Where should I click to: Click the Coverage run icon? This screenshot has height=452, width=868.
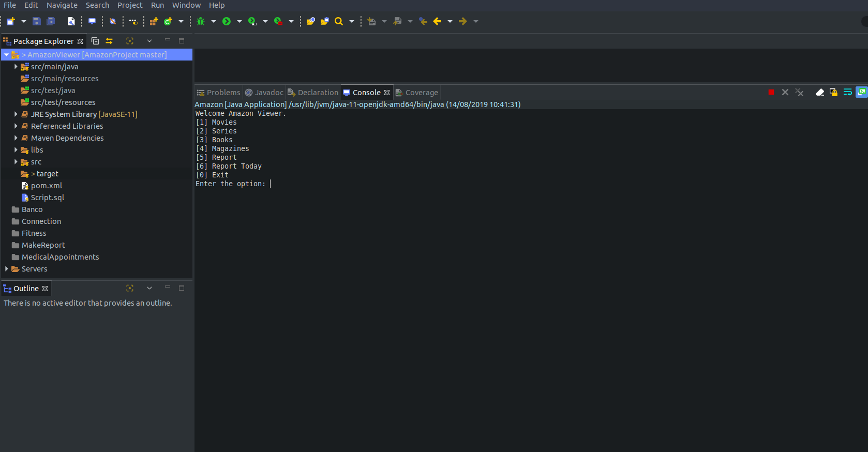point(252,21)
